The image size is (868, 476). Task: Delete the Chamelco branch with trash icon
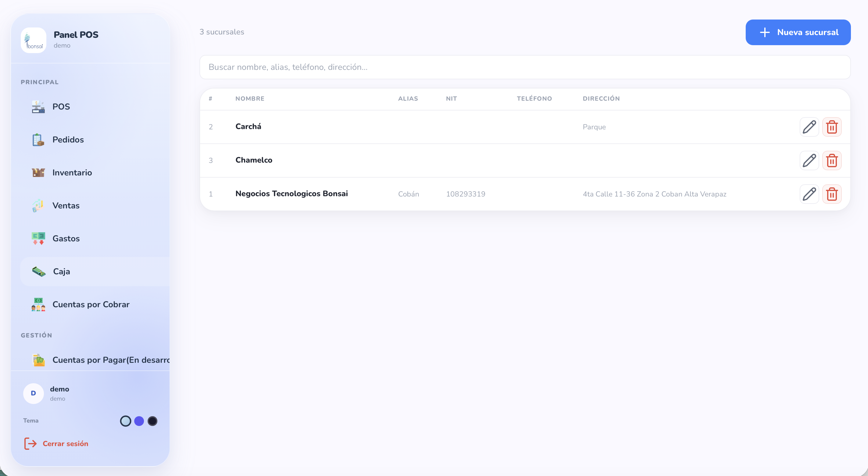coord(832,160)
